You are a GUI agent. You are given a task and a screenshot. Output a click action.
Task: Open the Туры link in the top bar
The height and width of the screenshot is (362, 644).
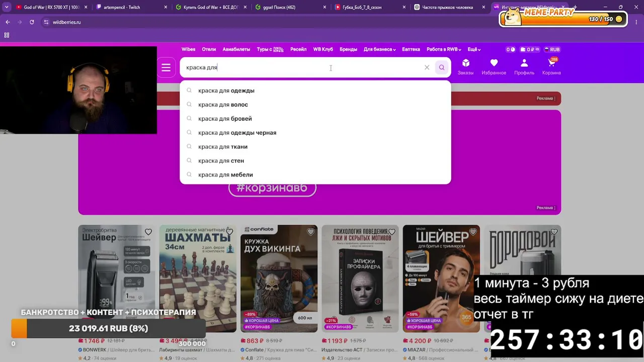point(270,49)
